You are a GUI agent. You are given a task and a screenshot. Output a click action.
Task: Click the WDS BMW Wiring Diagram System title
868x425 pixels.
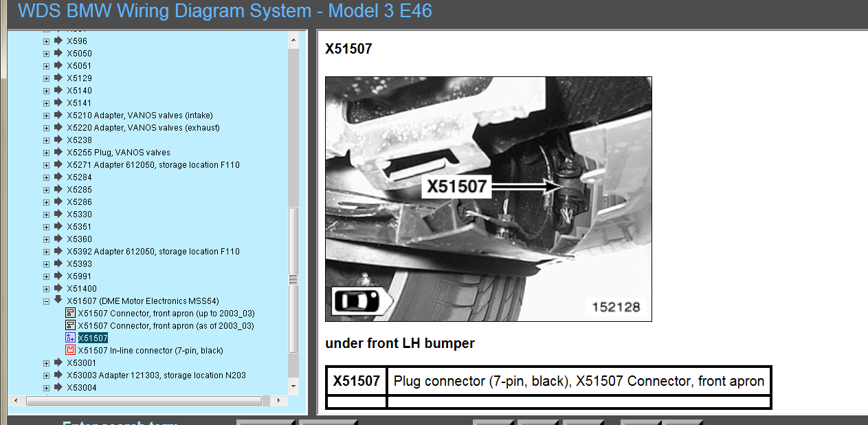pos(225,12)
